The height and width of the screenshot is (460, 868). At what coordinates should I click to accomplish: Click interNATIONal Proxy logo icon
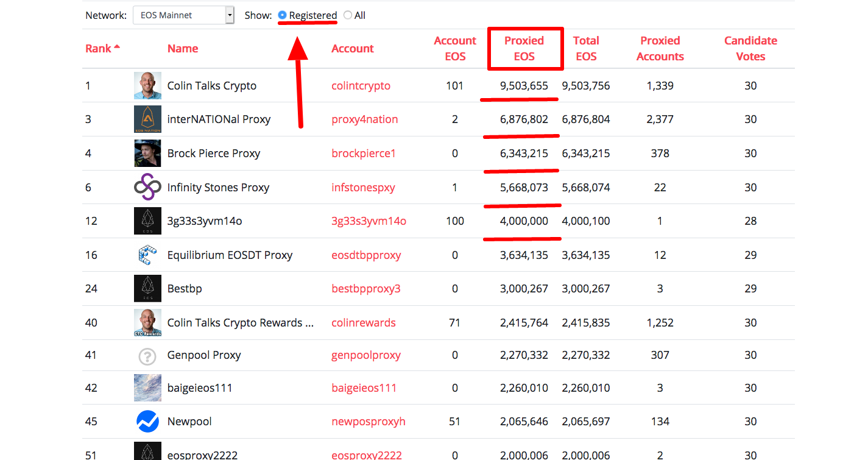click(x=147, y=119)
